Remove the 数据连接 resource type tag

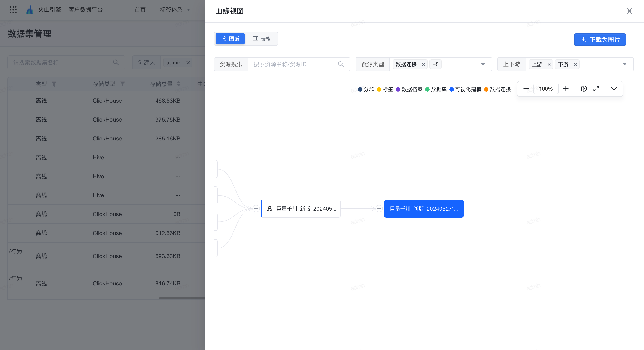(423, 65)
